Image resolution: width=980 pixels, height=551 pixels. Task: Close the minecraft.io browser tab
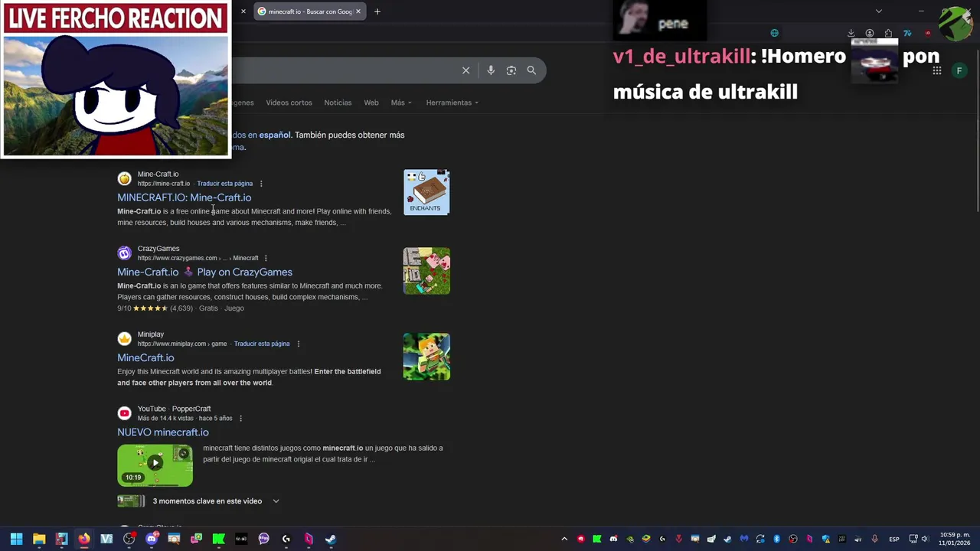358,11
